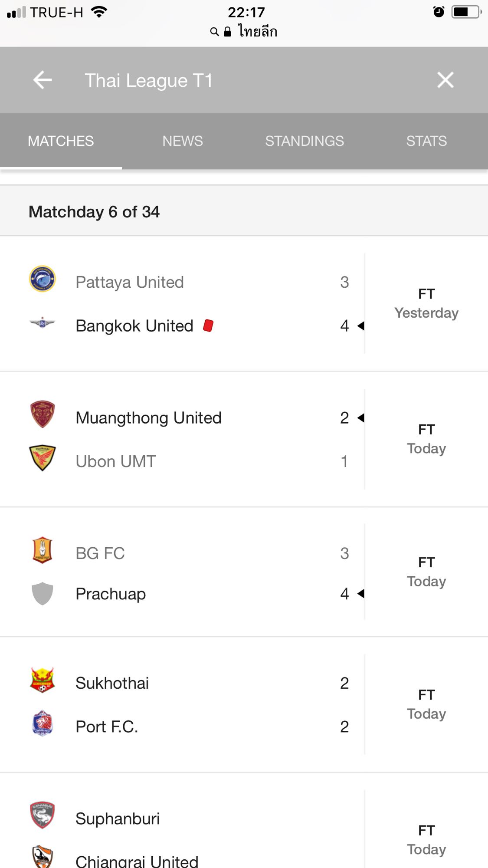Select the Muangthong United crest icon

click(42, 414)
